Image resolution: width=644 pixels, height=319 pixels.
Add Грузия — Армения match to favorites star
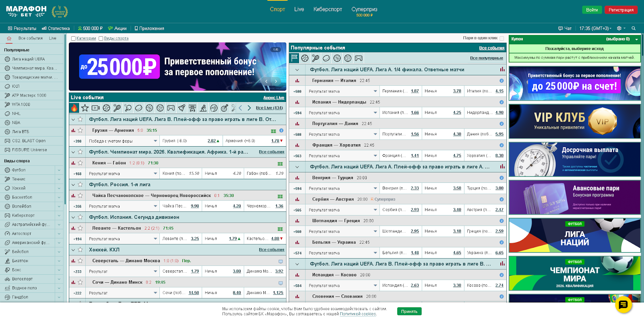(x=80, y=130)
